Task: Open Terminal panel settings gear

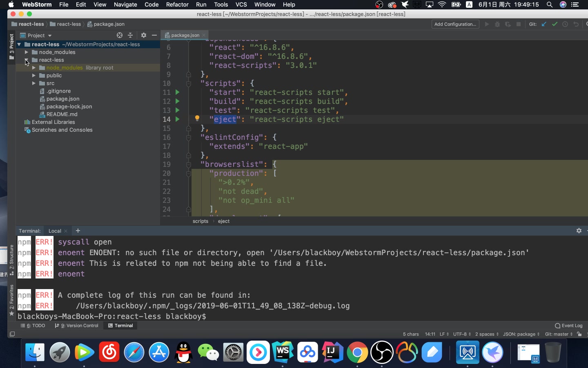Action: (x=579, y=231)
